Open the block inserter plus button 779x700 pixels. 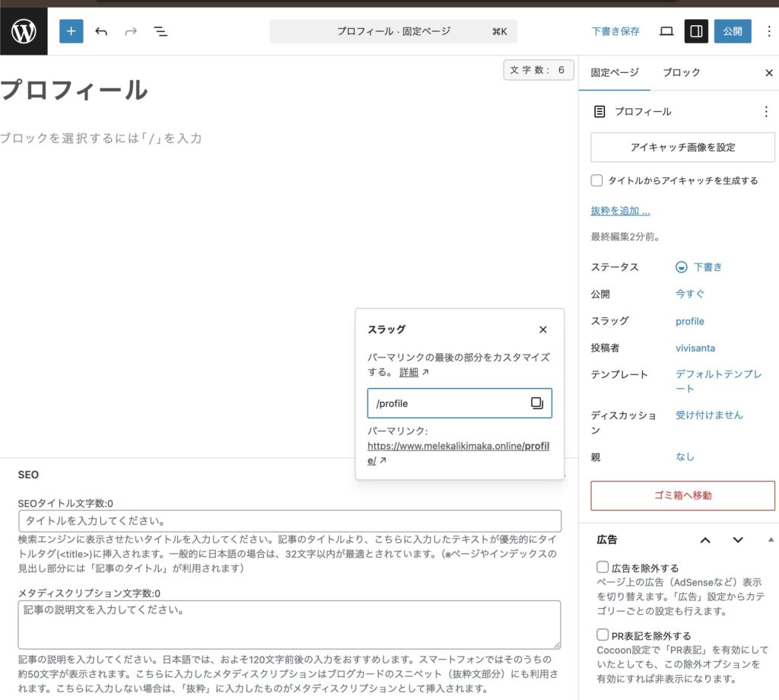coord(72,31)
